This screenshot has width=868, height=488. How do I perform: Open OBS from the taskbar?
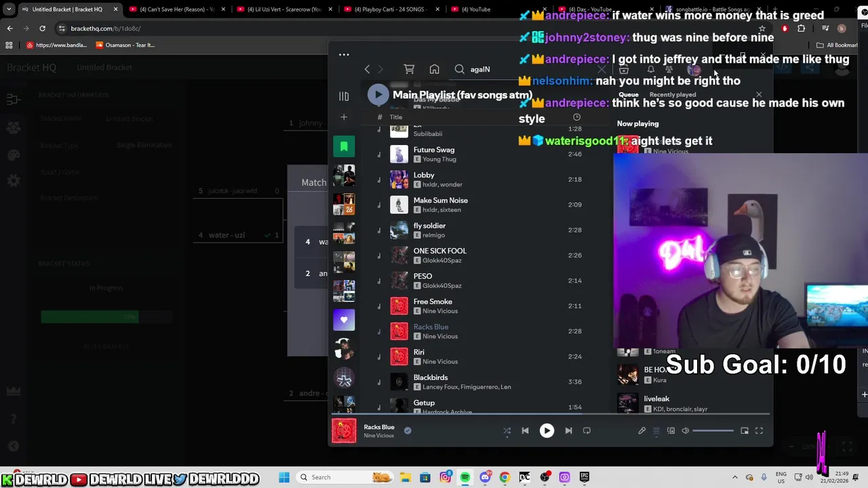coord(545,477)
